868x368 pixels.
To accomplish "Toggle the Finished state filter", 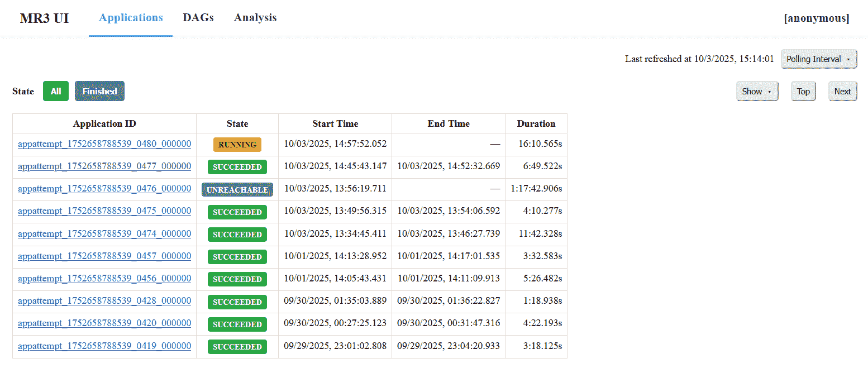I will [x=99, y=92].
